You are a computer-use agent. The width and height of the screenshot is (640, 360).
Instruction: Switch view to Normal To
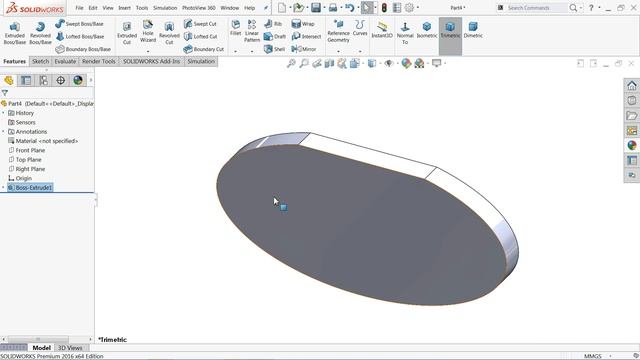405,33
